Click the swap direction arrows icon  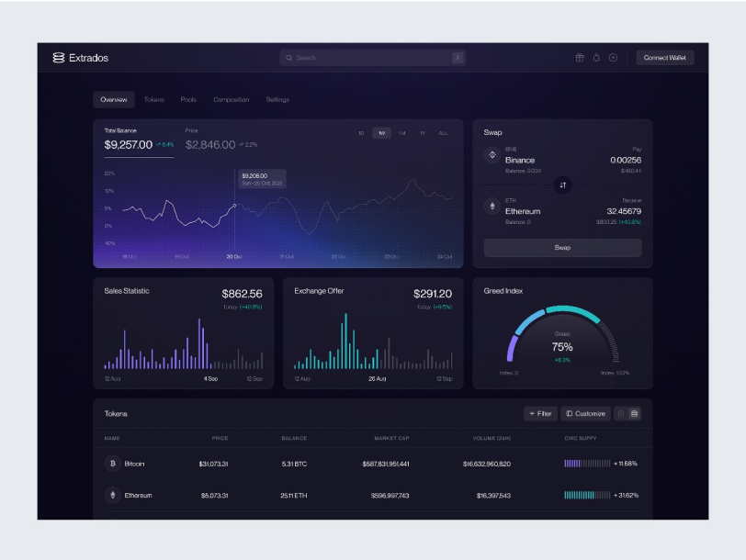click(x=563, y=186)
